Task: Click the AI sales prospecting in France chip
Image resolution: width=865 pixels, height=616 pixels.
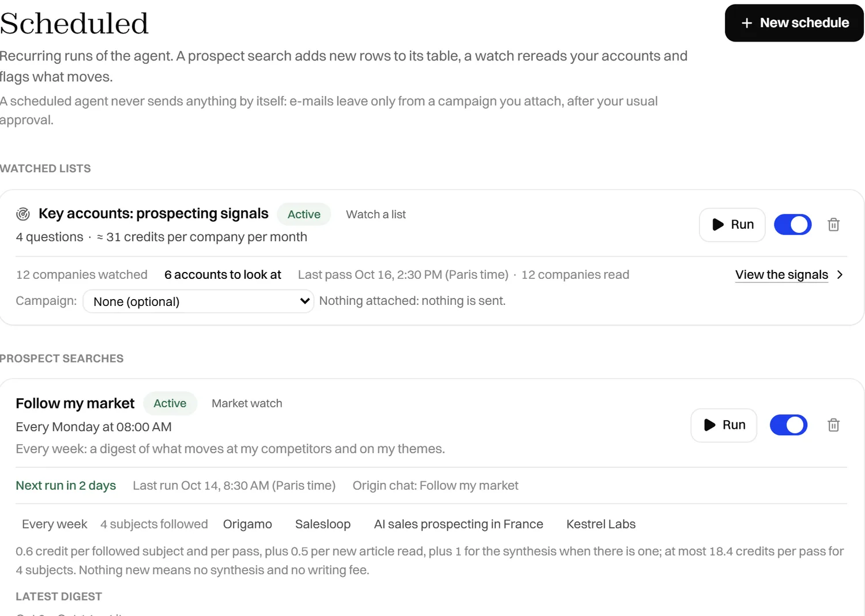Action: click(x=458, y=524)
